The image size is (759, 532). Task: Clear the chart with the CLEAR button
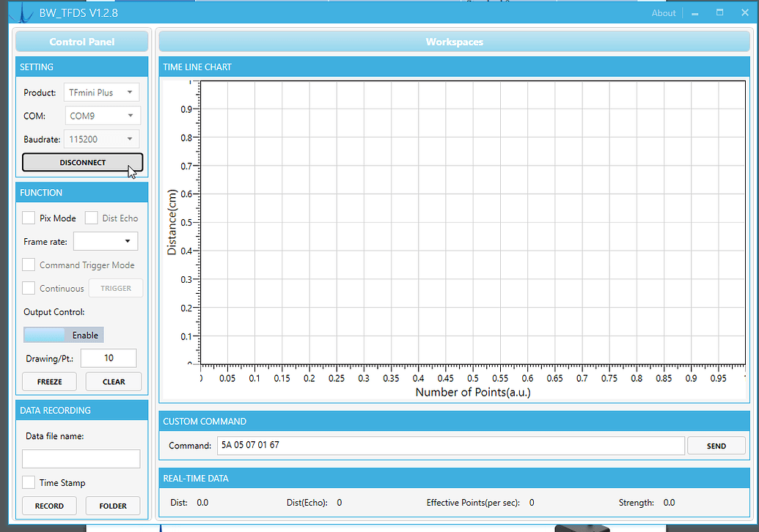pyautogui.click(x=113, y=381)
